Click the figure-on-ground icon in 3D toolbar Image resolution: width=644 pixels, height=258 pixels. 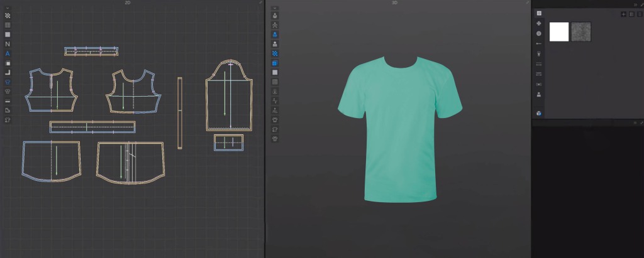pos(275,110)
